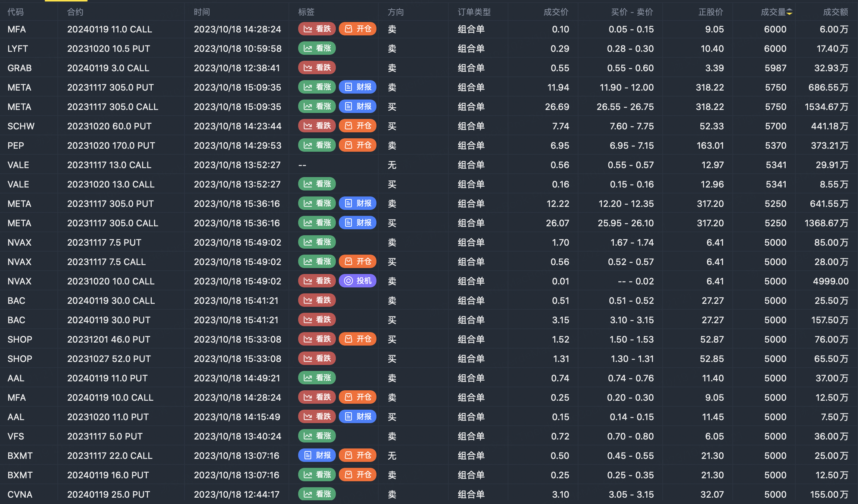This screenshot has height=504, width=858.
Task: Click 看涨 tag in META CALL 15:36:16 row
Action: tap(317, 223)
